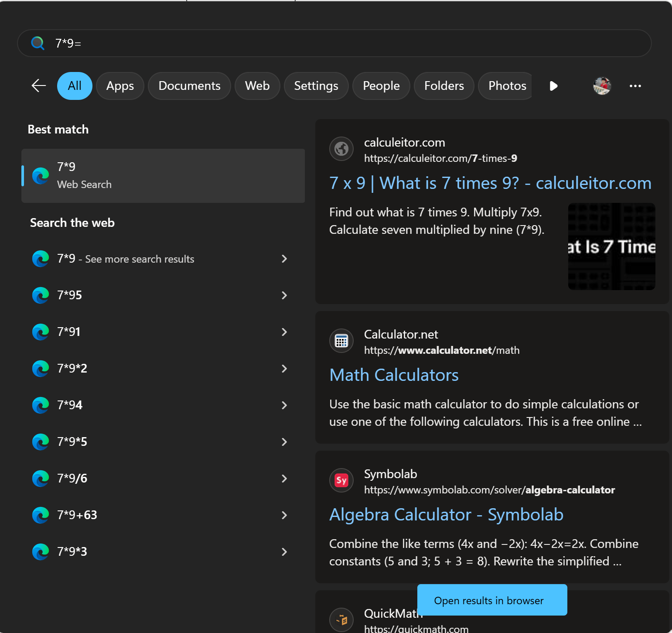Go back with the left arrow
Viewport: 672px width, 633px height.
[39, 86]
